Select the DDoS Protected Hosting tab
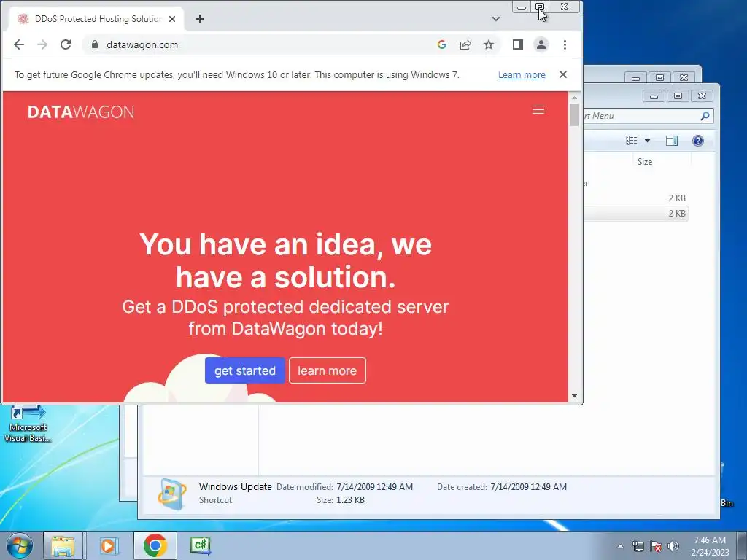The height and width of the screenshot is (560, 747). [96, 19]
